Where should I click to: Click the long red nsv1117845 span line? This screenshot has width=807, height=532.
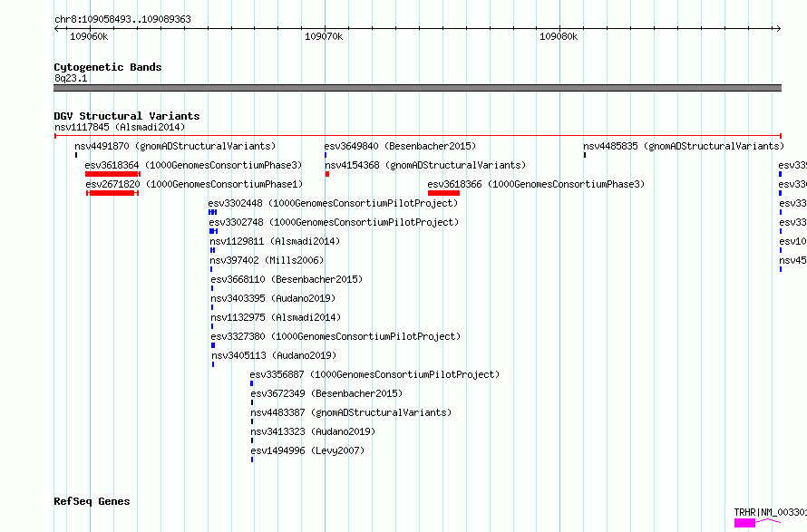coord(417,136)
